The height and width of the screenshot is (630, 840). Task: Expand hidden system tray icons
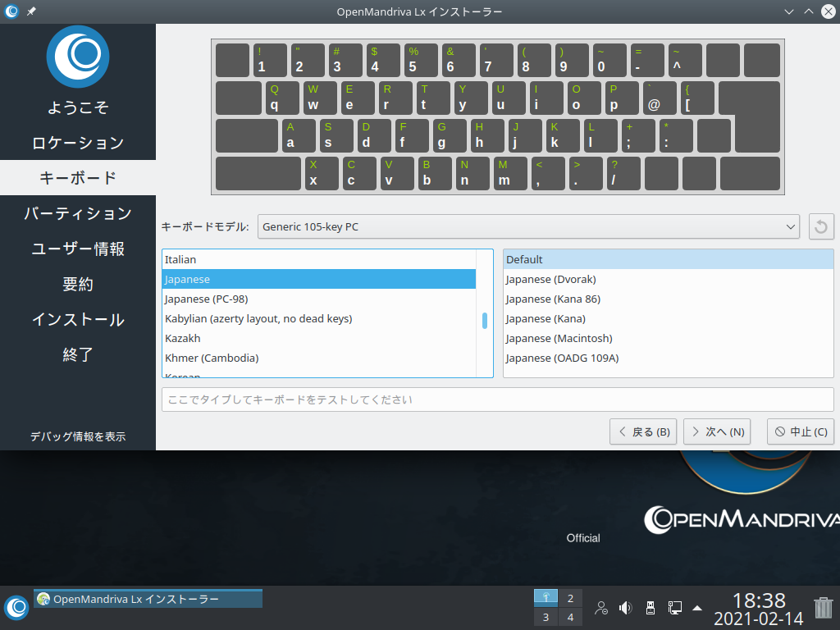click(x=697, y=608)
